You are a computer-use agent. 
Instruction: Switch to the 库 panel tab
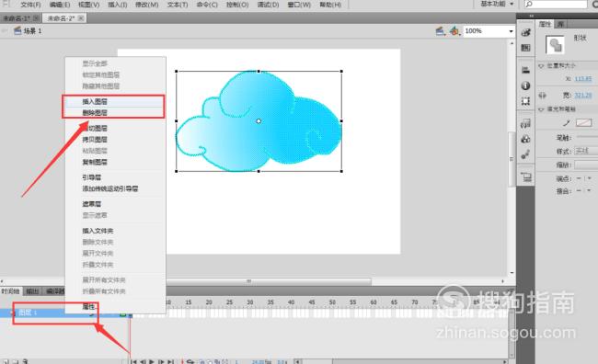tap(560, 24)
